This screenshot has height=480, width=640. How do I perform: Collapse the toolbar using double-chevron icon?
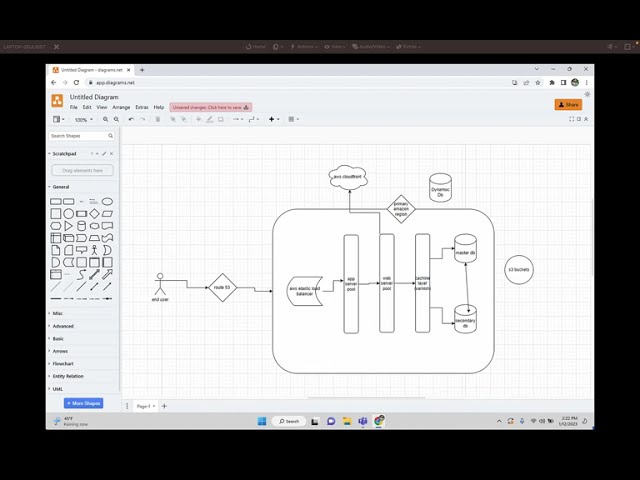click(x=586, y=119)
